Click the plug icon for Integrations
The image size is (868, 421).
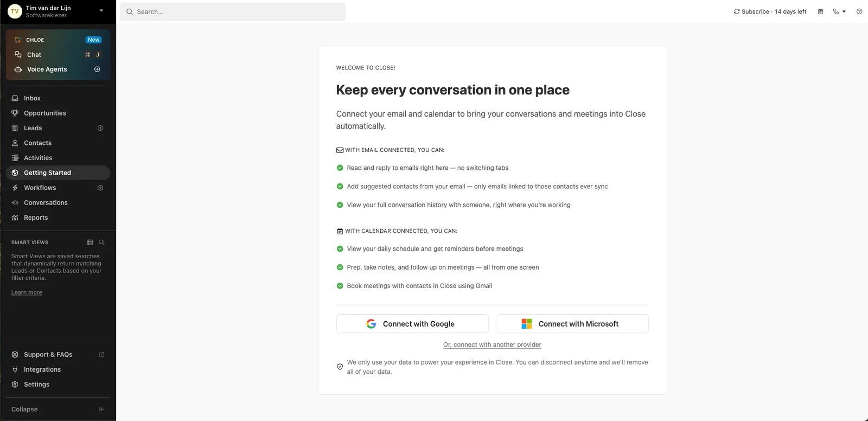[x=15, y=369]
